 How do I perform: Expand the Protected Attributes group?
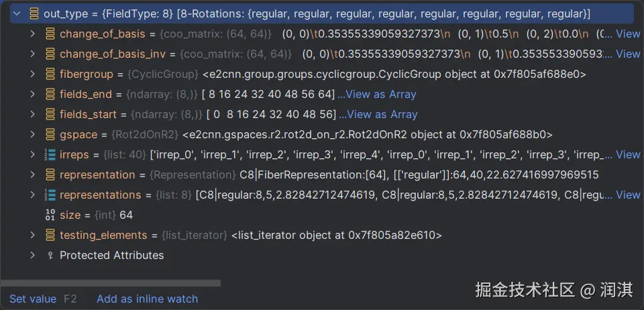click(33, 255)
